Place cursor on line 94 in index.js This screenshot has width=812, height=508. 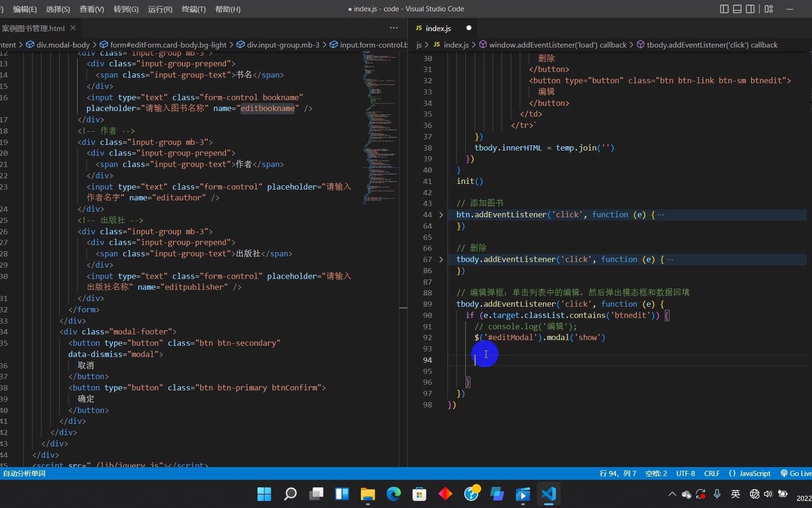point(627,360)
